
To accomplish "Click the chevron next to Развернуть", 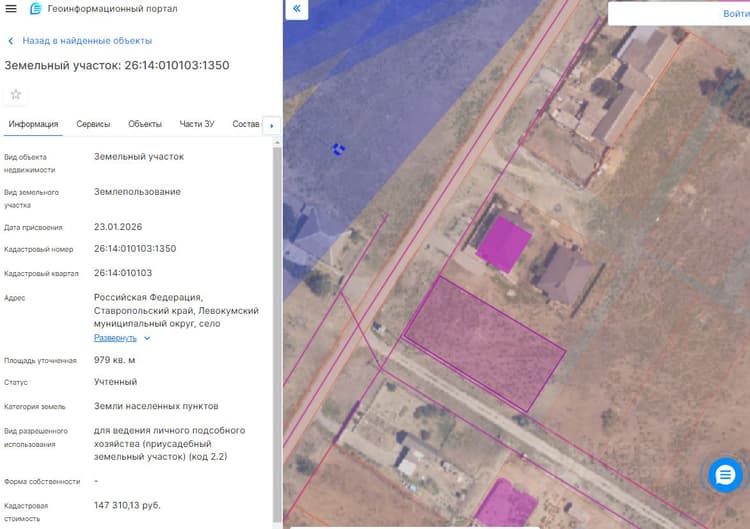I will pos(147,338).
